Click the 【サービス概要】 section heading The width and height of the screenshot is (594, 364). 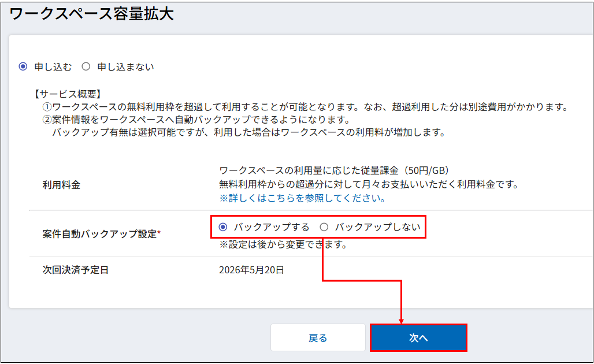click(68, 94)
